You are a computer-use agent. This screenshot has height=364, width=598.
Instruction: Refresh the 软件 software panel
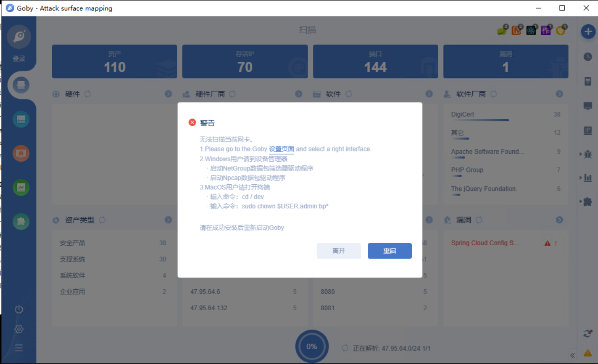[349, 94]
